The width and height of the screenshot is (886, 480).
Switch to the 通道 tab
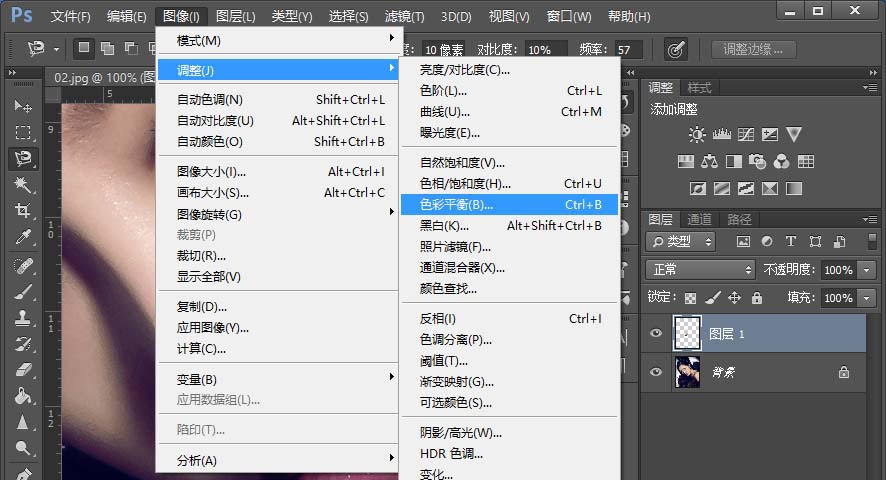(x=699, y=220)
